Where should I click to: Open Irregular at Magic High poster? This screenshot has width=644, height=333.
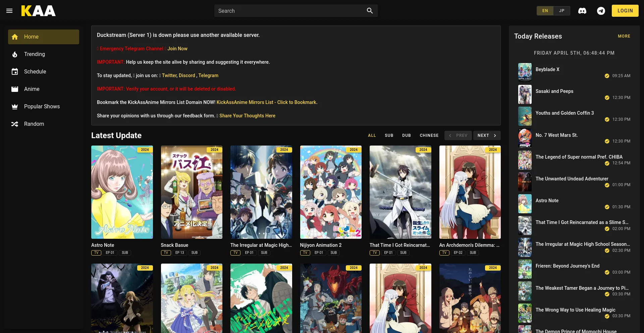pos(261,192)
